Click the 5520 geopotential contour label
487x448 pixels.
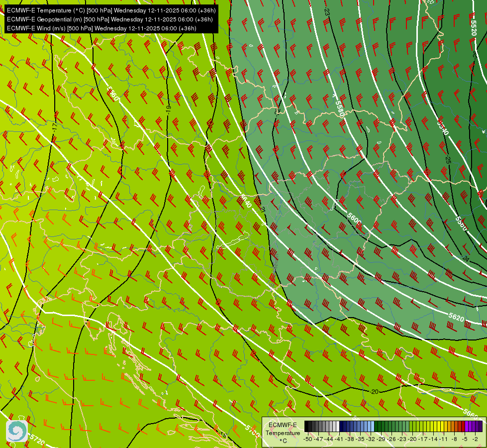pyautogui.click(x=474, y=28)
